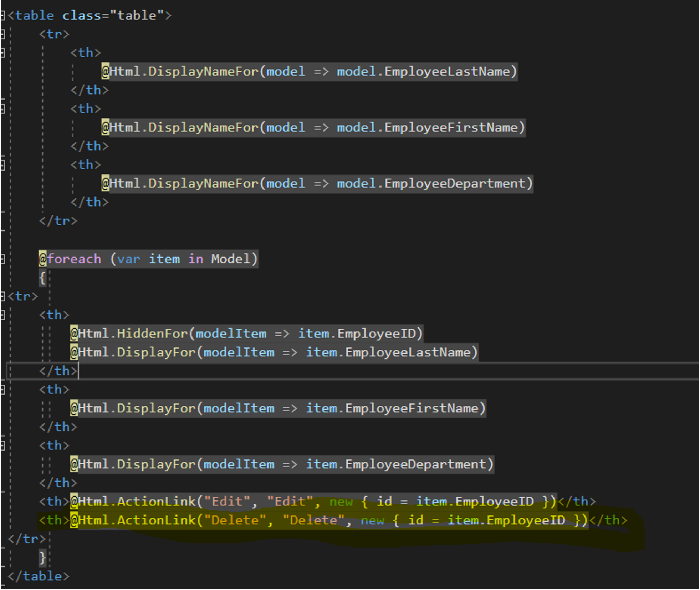Collapse th block containing DisplayFor EmployeeFirstName
The width and height of the screenshot is (700, 590).
point(3,389)
